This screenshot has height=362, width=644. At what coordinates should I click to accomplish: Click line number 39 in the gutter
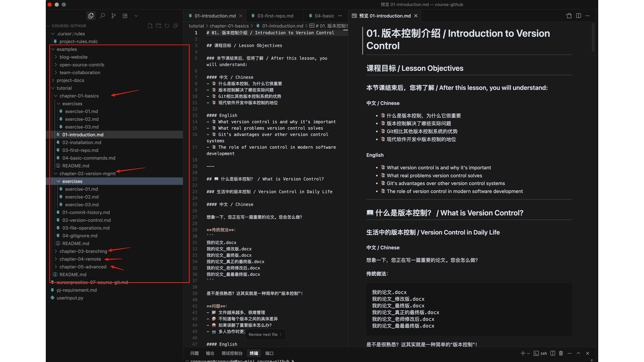(195, 294)
